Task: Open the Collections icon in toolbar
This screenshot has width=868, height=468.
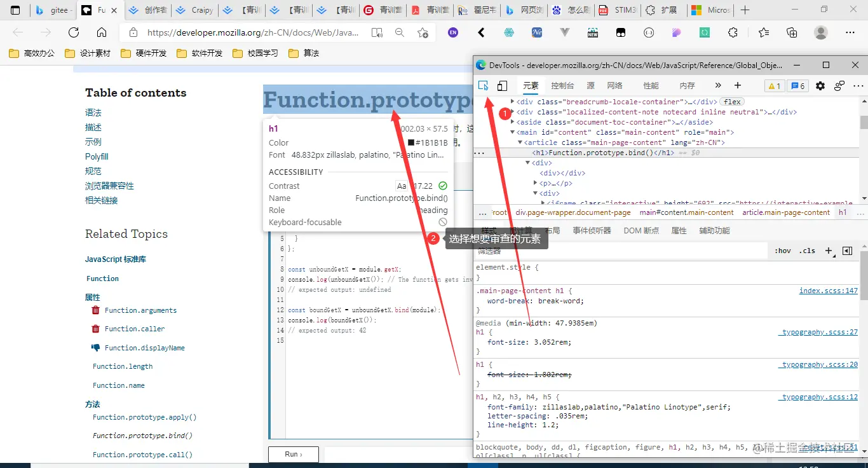Action: (792, 32)
